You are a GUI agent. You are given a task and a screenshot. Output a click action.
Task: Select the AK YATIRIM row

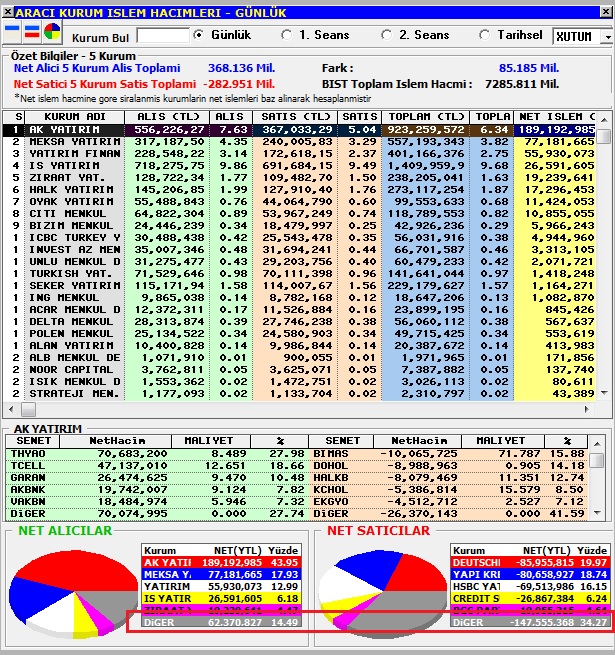(x=300, y=130)
